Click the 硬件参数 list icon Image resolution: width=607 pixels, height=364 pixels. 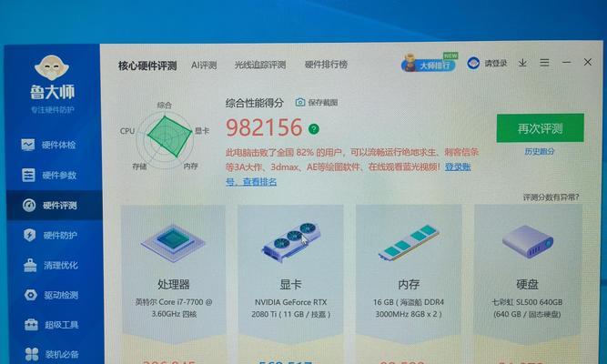coord(28,175)
